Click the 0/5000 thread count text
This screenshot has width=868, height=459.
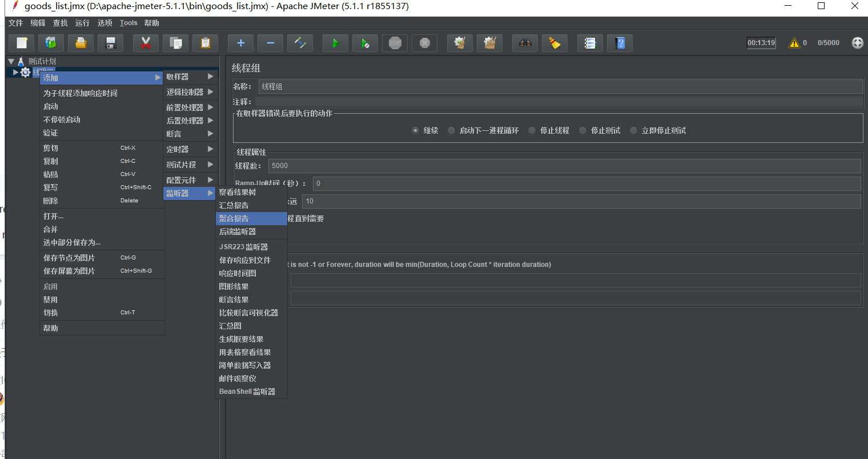pyautogui.click(x=828, y=43)
